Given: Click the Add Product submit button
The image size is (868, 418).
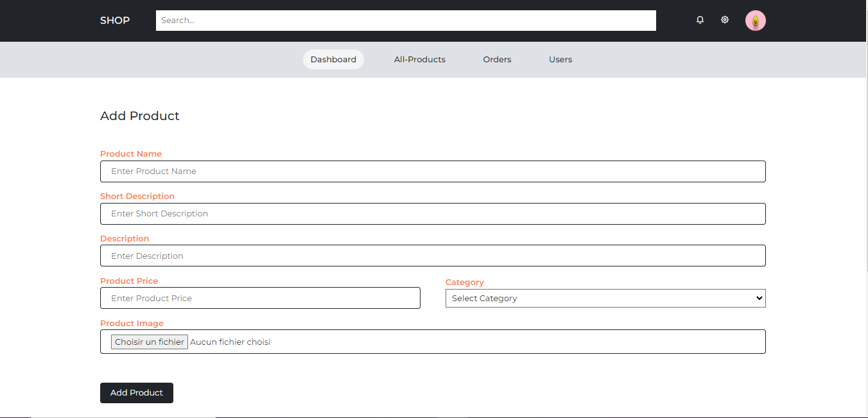Looking at the screenshot, I should (x=136, y=392).
